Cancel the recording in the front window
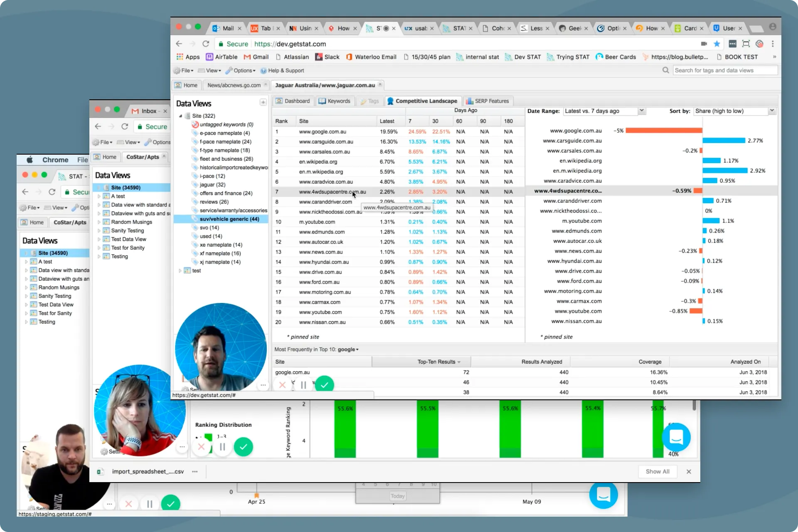798x532 pixels. pyautogui.click(x=282, y=385)
